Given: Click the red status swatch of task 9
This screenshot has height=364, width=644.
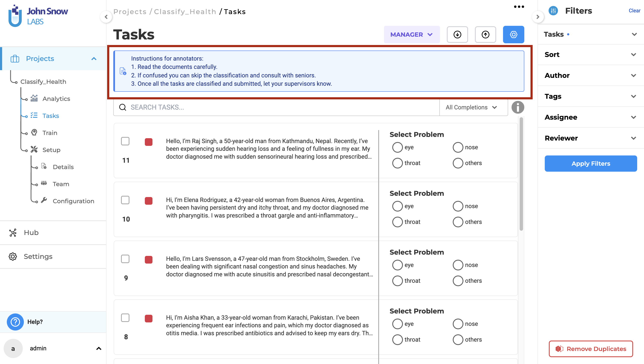Looking at the screenshot, I should [148, 260].
